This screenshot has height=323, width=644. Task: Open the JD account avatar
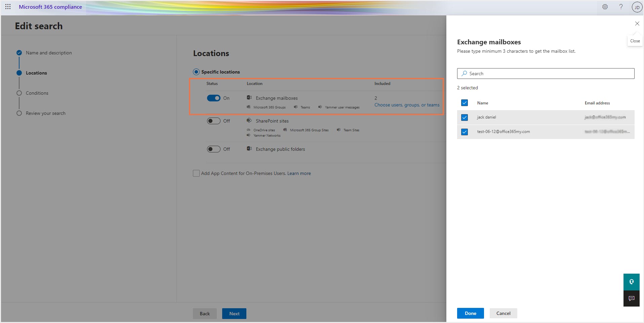637,7
